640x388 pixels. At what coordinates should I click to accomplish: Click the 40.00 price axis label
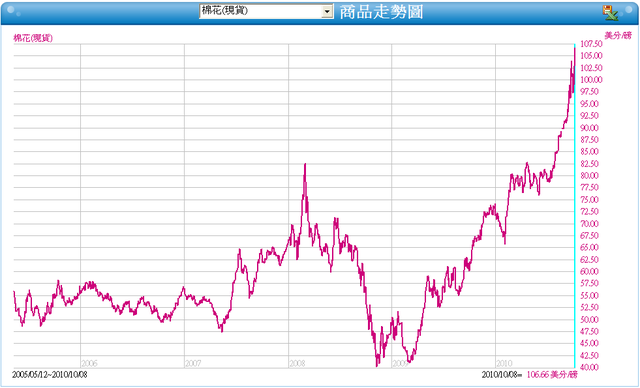589,367
